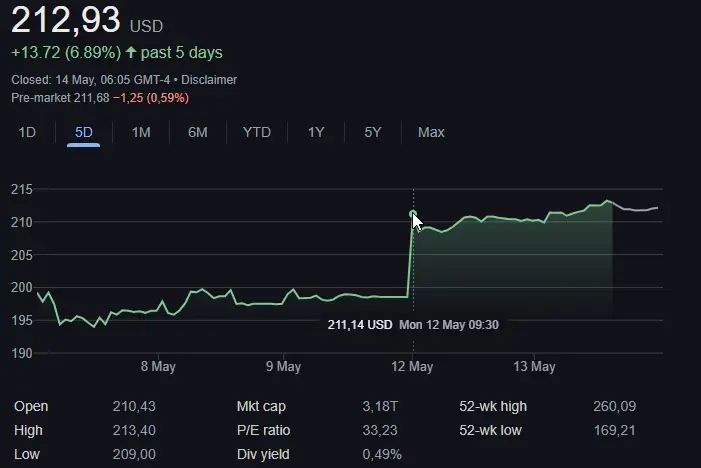The height and width of the screenshot is (468, 701).
Task: Click the market cap value 3,18T
Action: click(x=380, y=406)
